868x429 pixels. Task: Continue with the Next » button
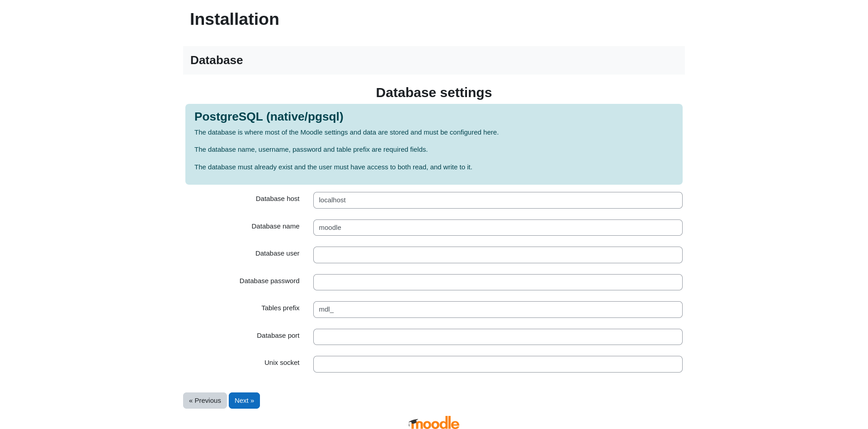244,401
